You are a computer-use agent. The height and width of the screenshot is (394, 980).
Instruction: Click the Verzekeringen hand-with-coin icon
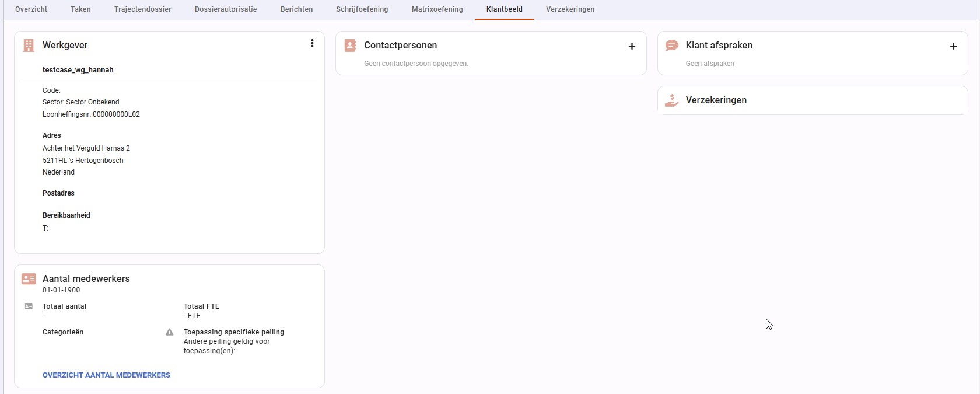672,100
